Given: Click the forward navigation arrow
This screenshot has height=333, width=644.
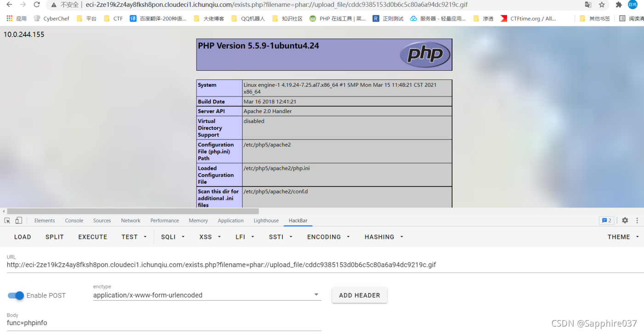Looking at the screenshot, I should click(23, 5).
